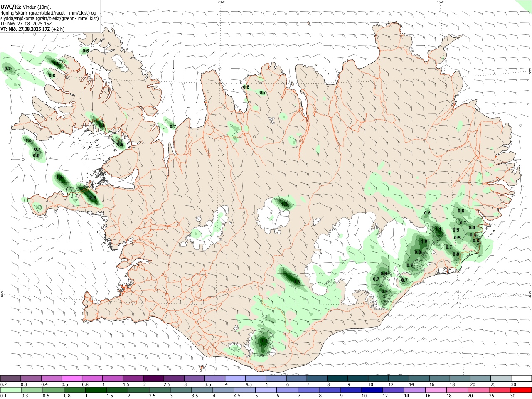Pick the upper-scale 2 darkest purple swatch

[153, 378]
